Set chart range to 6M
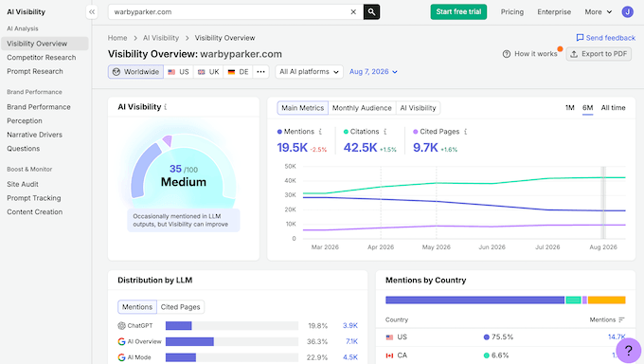Image resolution: width=644 pixels, height=364 pixels. (588, 108)
